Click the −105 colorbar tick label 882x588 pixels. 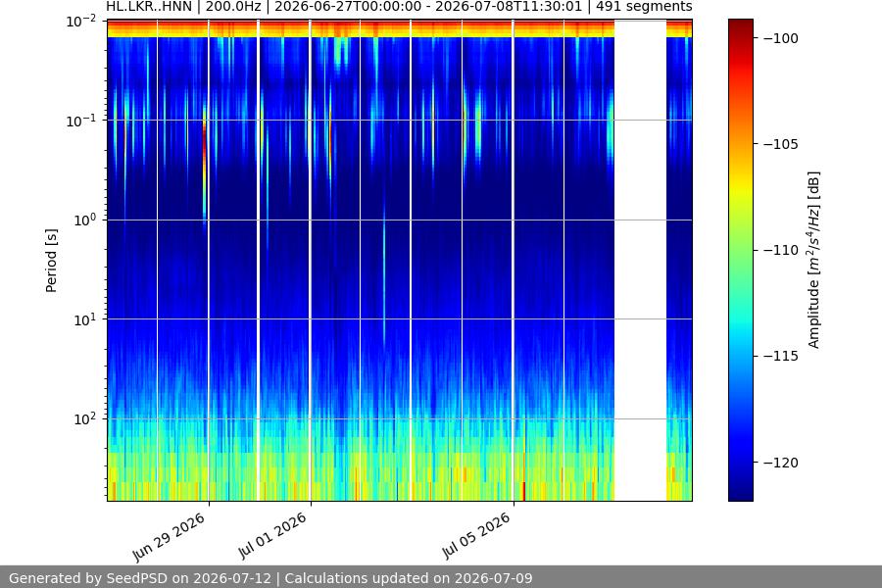pyautogui.click(x=781, y=144)
